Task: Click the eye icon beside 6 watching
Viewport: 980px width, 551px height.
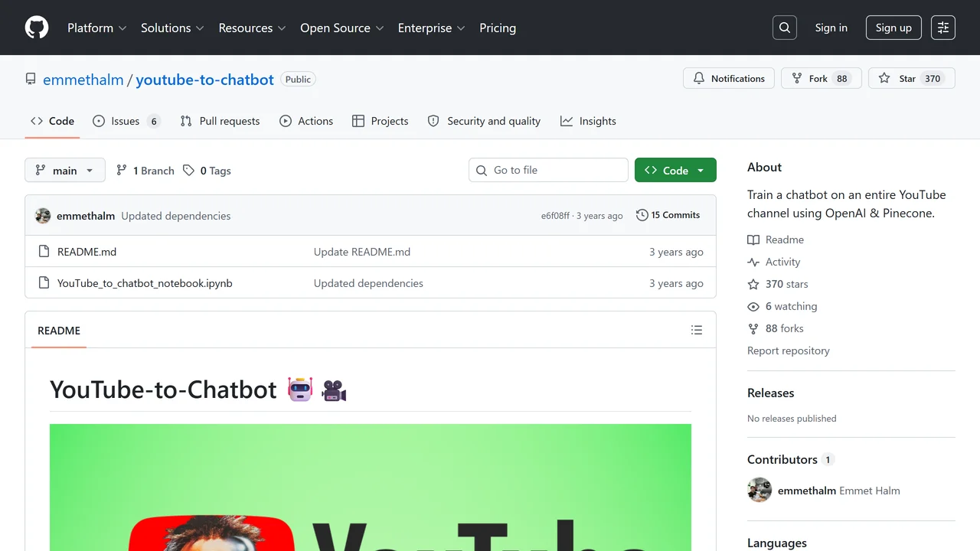Action: tap(753, 306)
